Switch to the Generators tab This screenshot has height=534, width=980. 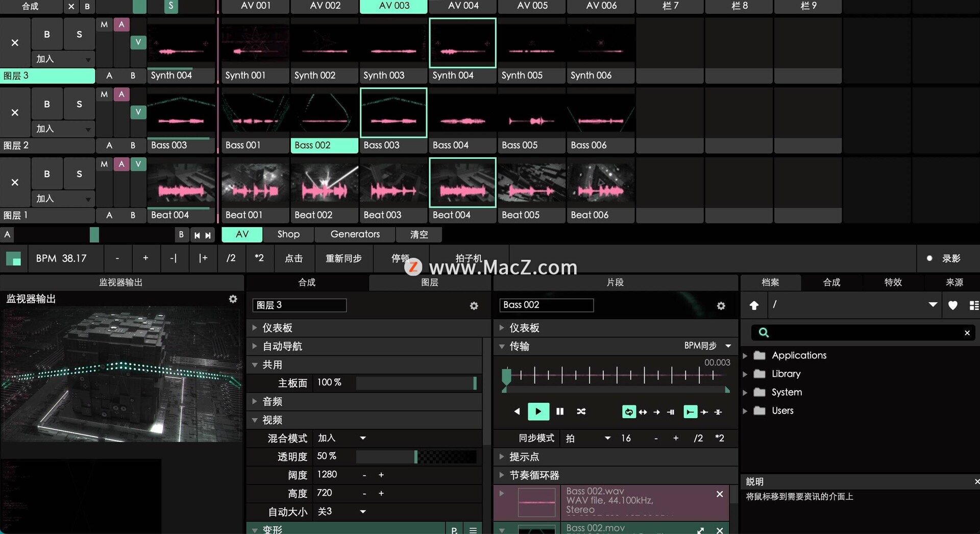(x=355, y=234)
